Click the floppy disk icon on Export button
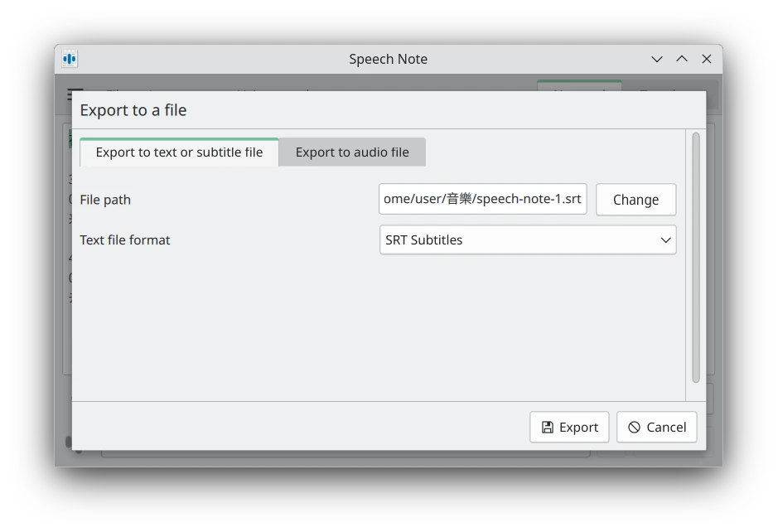The image size is (778, 532). (548, 428)
